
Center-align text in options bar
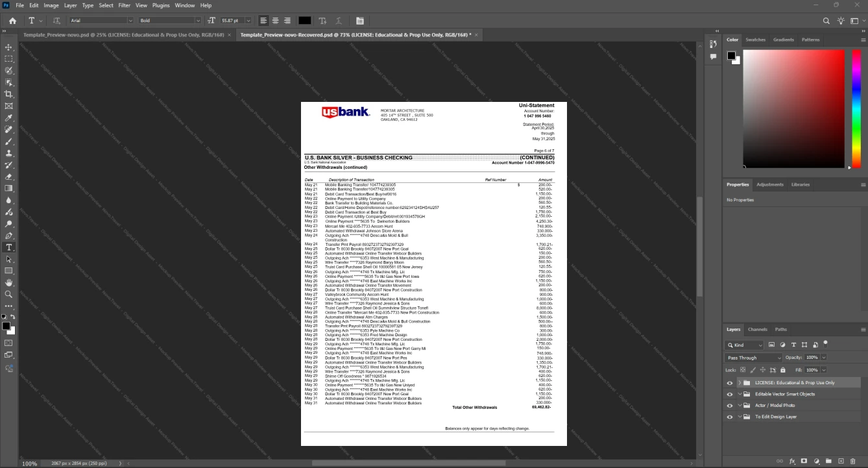275,21
